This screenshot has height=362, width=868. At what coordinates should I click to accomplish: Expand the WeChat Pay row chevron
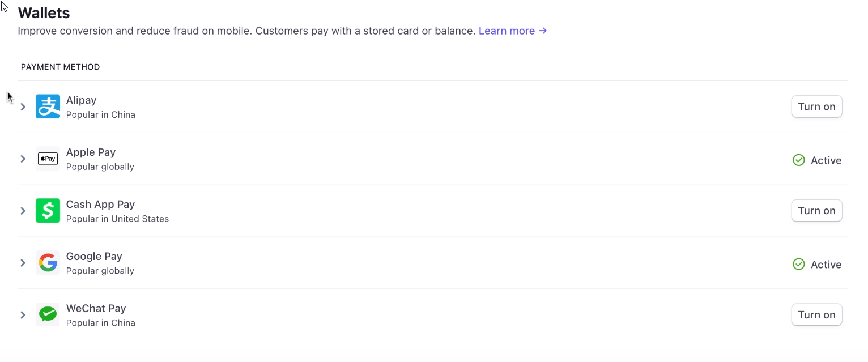(23, 315)
